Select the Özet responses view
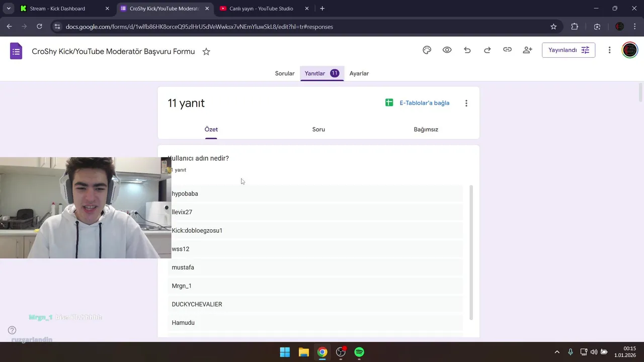 click(x=211, y=129)
